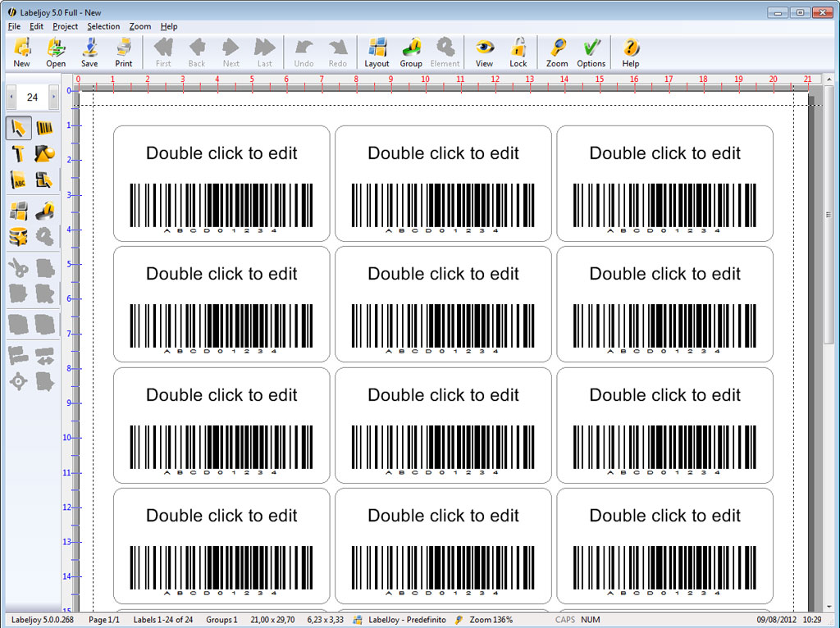Click 'Groups 1' in the status bar

click(221, 620)
